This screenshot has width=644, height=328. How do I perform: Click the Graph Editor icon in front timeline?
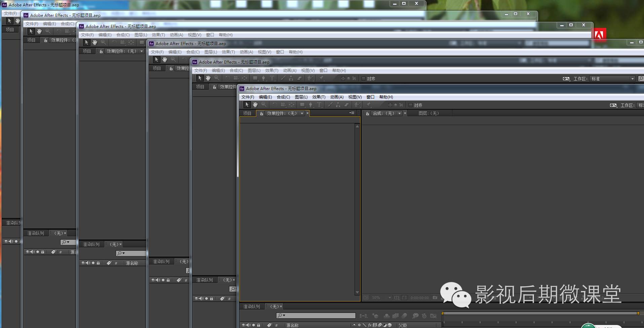[433, 316]
